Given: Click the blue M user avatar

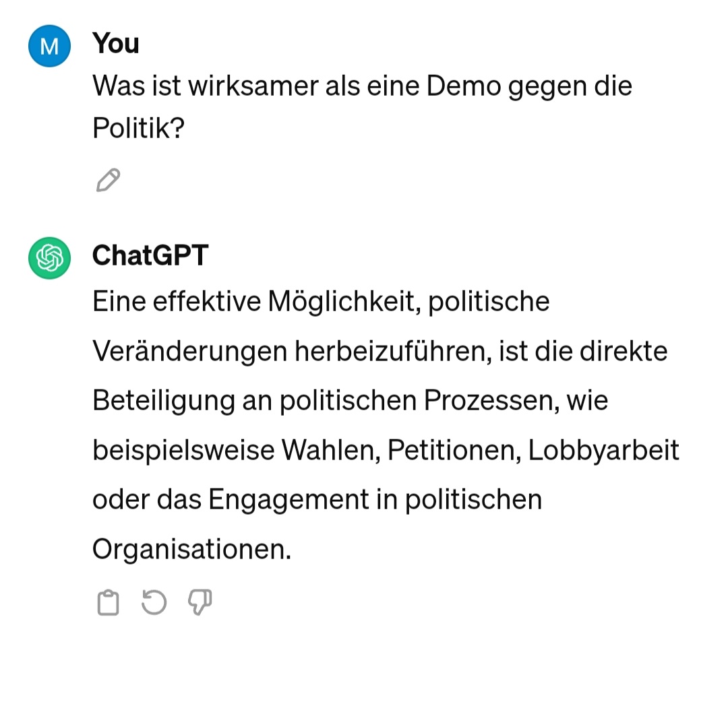Looking at the screenshot, I should (49, 46).
